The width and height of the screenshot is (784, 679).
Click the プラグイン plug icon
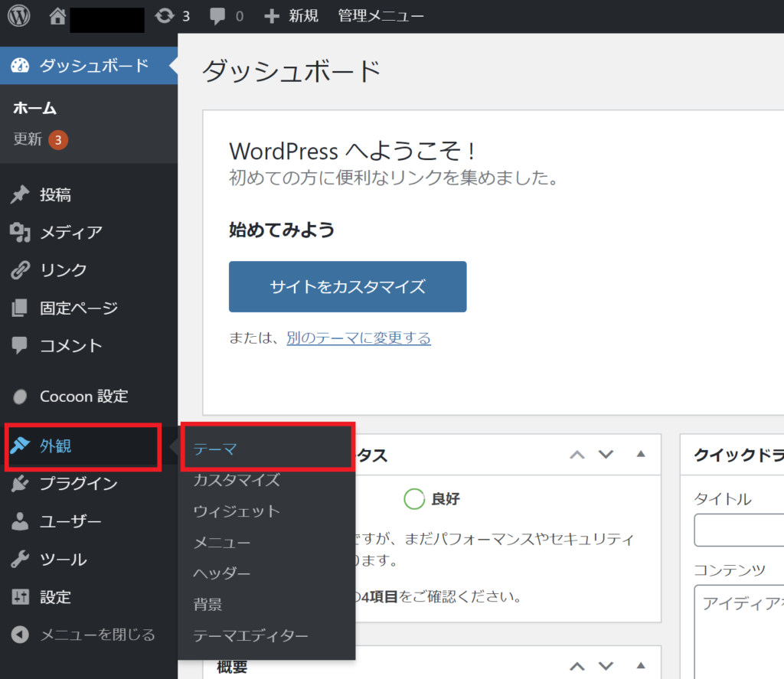[x=20, y=484]
